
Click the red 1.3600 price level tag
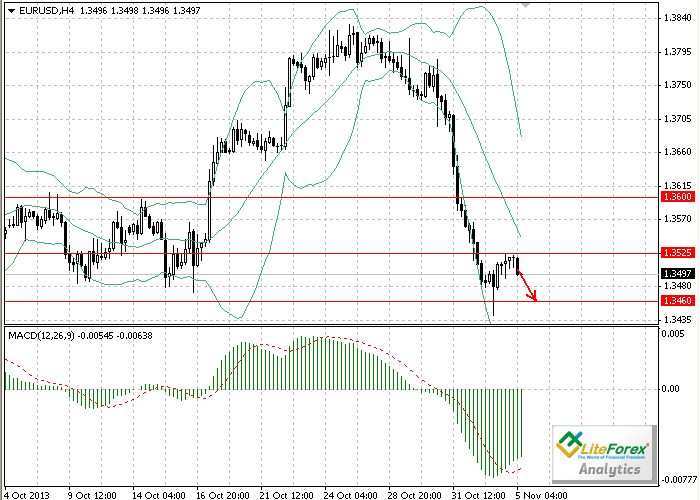pyautogui.click(x=678, y=198)
